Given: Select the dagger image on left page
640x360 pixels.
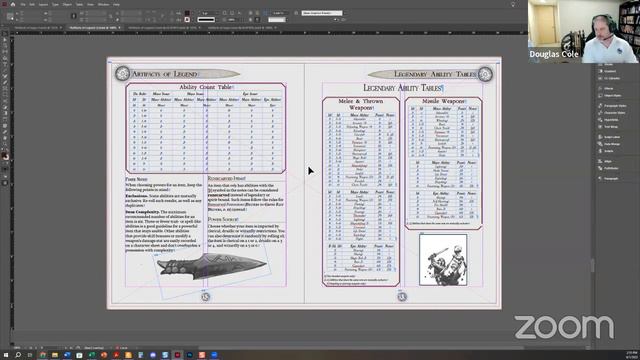Looking at the screenshot, I should [211, 266].
